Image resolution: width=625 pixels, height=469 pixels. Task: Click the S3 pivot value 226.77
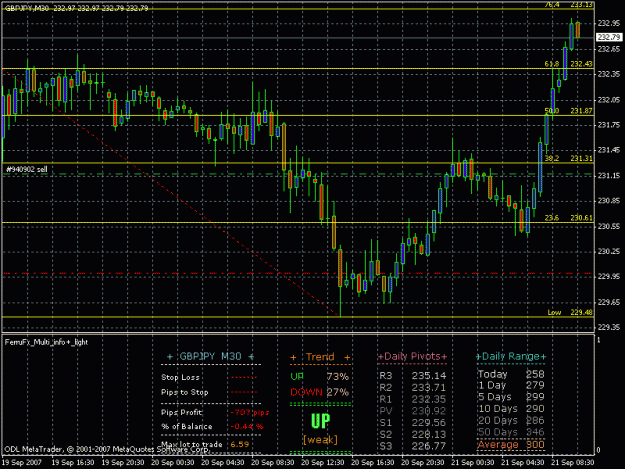429,446
